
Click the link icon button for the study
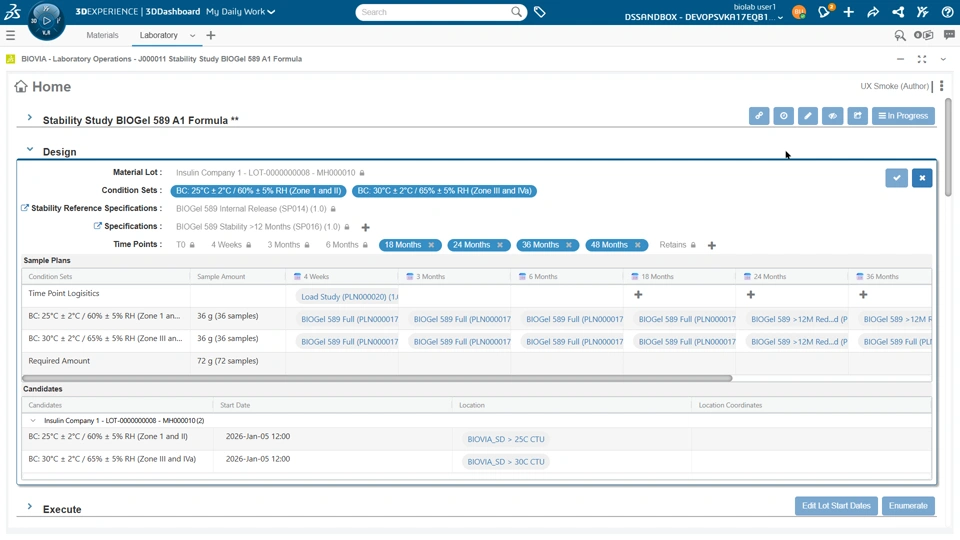[x=759, y=116]
